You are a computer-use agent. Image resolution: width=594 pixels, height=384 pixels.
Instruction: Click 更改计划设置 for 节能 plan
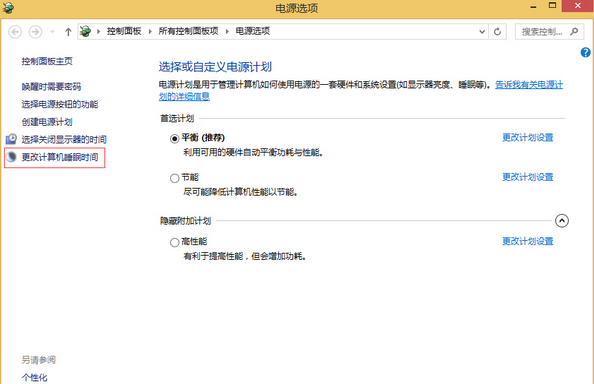pos(528,177)
